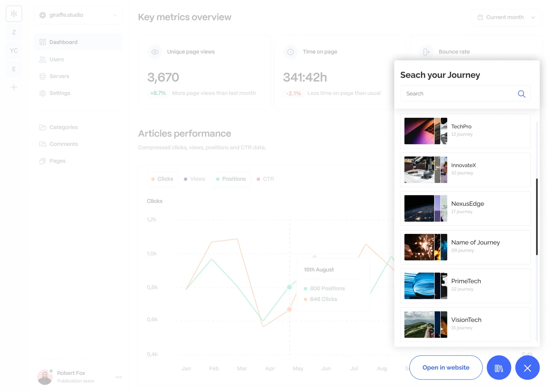The image size is (552, 392).
Task: Click the journey list vertical scrollbar
Action: click(x=537, y=217)
